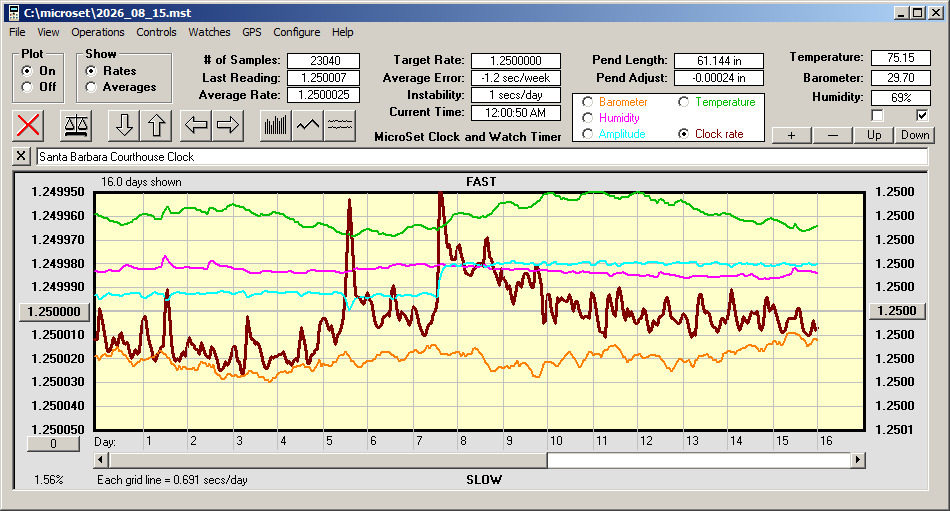The image size is (950, 511).
Task: Click the scrollbar left arrow under graph
Action: point(101,460)
